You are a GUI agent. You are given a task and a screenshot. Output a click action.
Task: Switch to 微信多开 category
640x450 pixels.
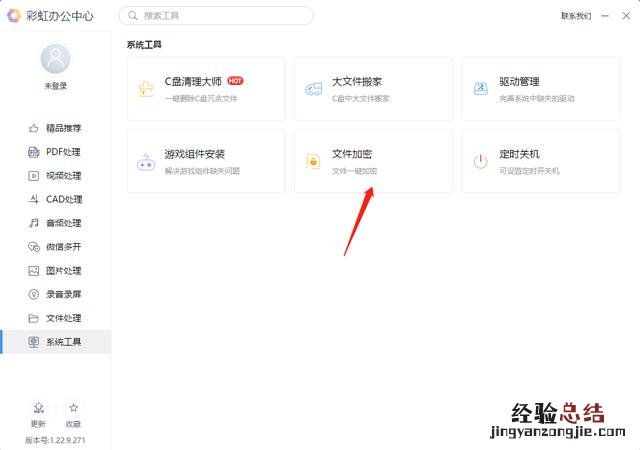56,247
